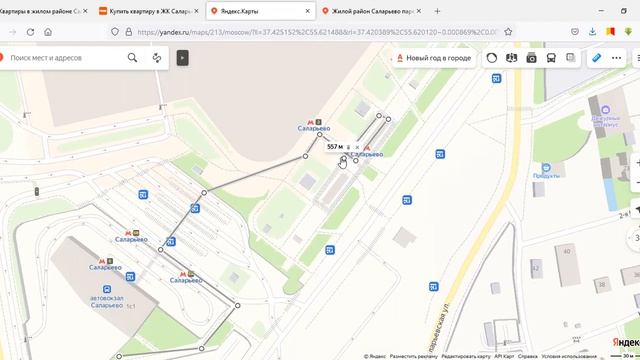Click the автовокзал Саларьево bus station icon

pos(107,289)
